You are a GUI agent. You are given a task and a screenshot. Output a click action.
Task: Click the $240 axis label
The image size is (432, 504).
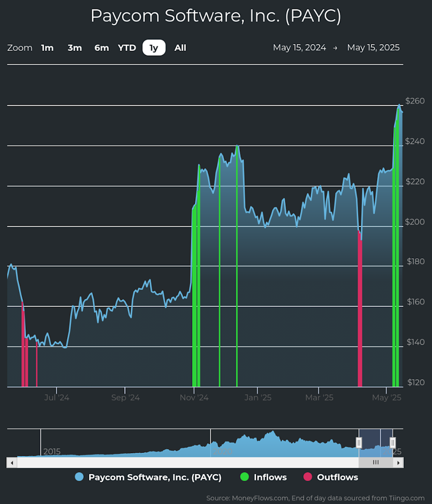point(415,141)
